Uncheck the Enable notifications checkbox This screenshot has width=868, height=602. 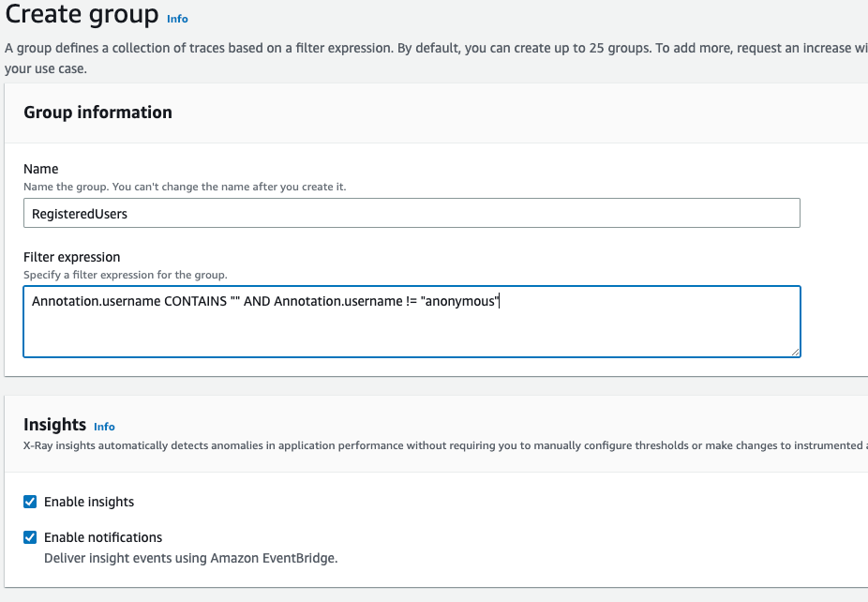click(x=30, y=537)
